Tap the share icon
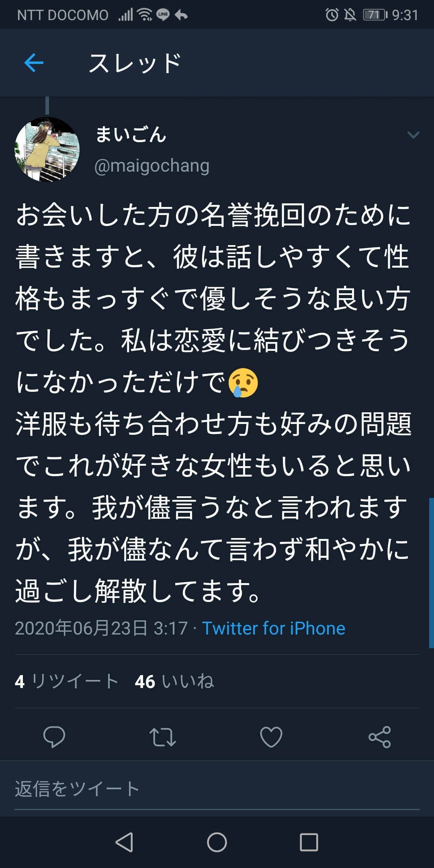This screenshot has height=868, width=434. tap(380, 737)
